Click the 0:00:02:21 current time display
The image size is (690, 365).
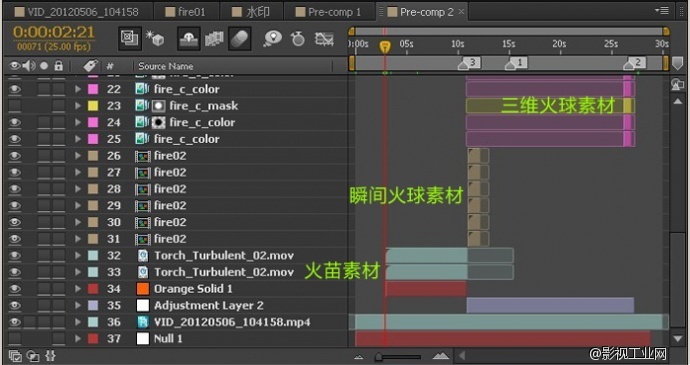point(54,32)
